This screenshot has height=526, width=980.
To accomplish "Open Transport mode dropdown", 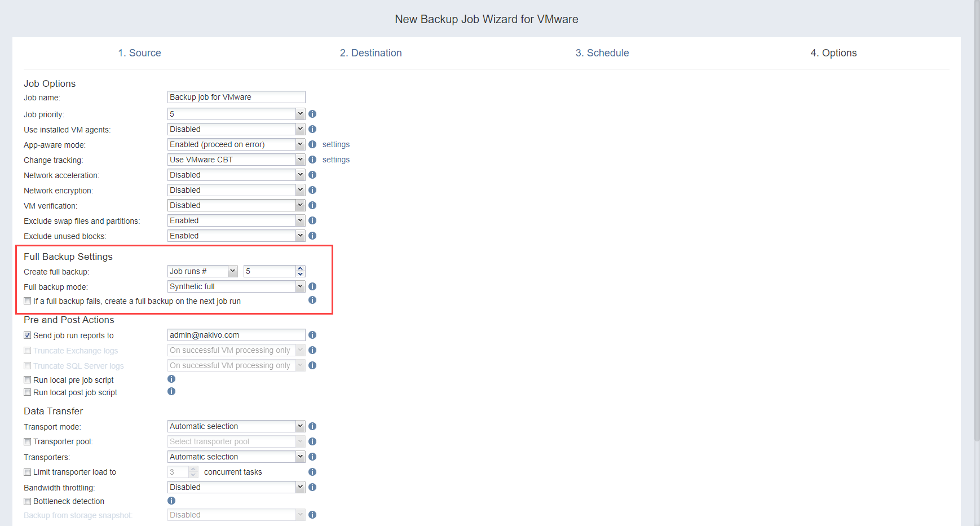I will click(x=236, y=426).
